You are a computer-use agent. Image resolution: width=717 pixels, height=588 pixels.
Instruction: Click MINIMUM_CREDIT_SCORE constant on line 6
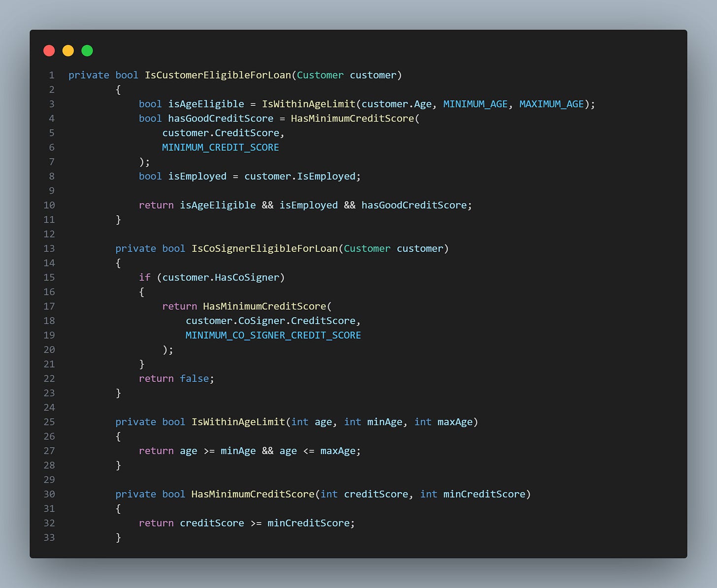(x=221, y=148)
